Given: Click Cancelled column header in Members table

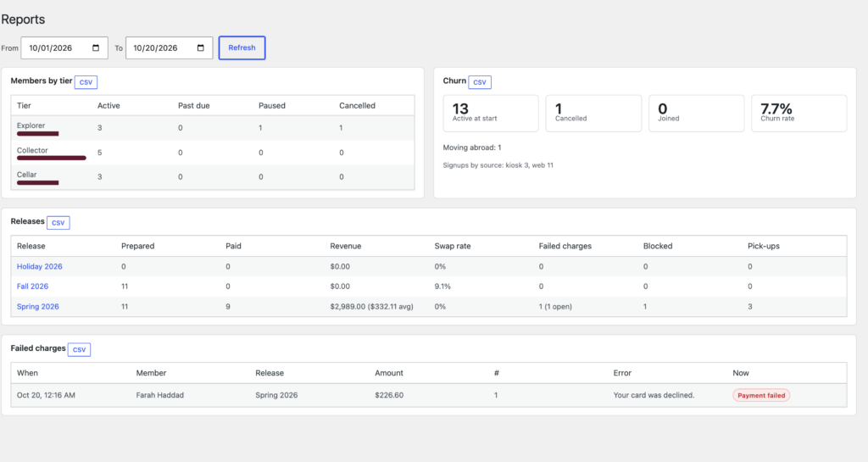Looking at the screenshot, I should click(x=357, y=106).
